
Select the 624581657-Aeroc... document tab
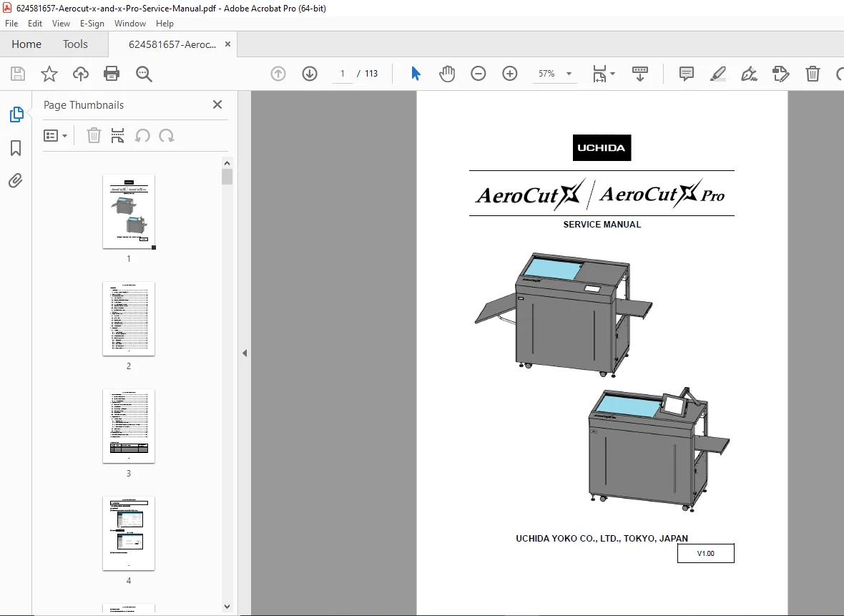click(x=172, y=44)
